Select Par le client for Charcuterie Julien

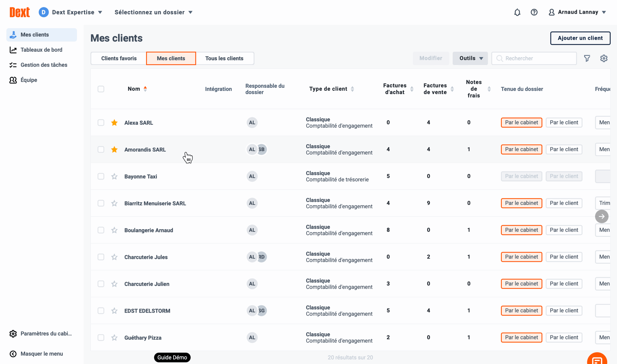[564, 284]
